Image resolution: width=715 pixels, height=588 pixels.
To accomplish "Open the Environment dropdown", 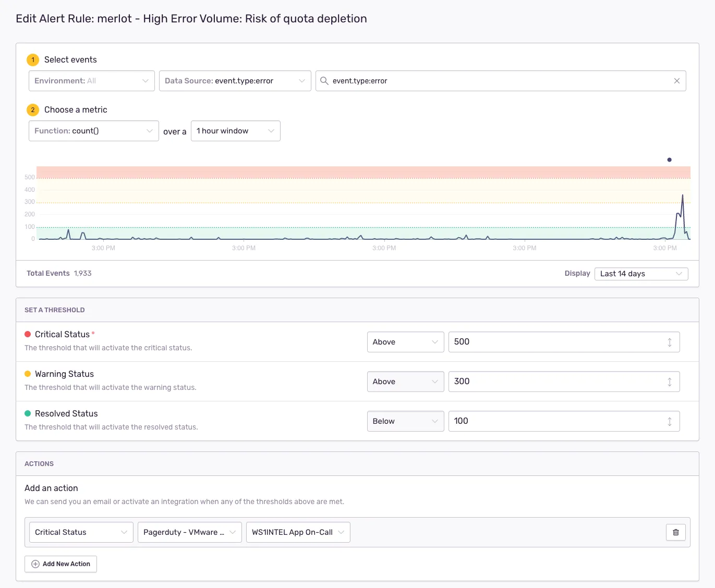I will (92, 81).
